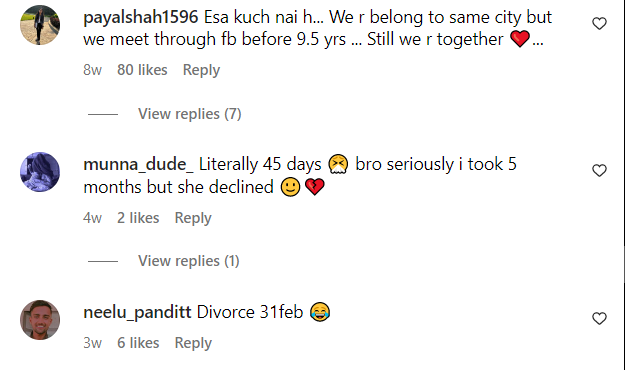Like payalshah1596's comment with the heart icon
This screenshot has height=370, width=625.
click(x=599, y=24)
